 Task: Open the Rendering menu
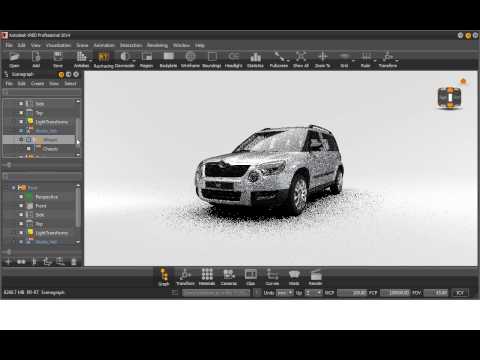click(x=157, y=45)
